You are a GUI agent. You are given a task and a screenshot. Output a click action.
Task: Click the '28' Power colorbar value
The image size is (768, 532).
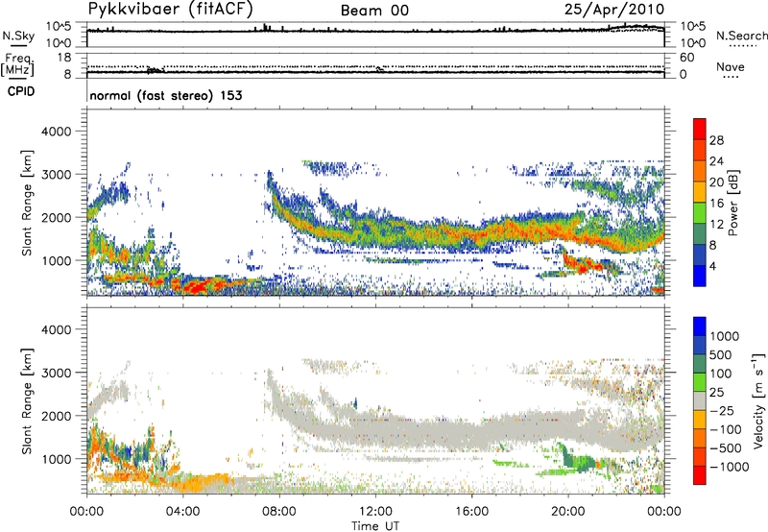point(716,140)
